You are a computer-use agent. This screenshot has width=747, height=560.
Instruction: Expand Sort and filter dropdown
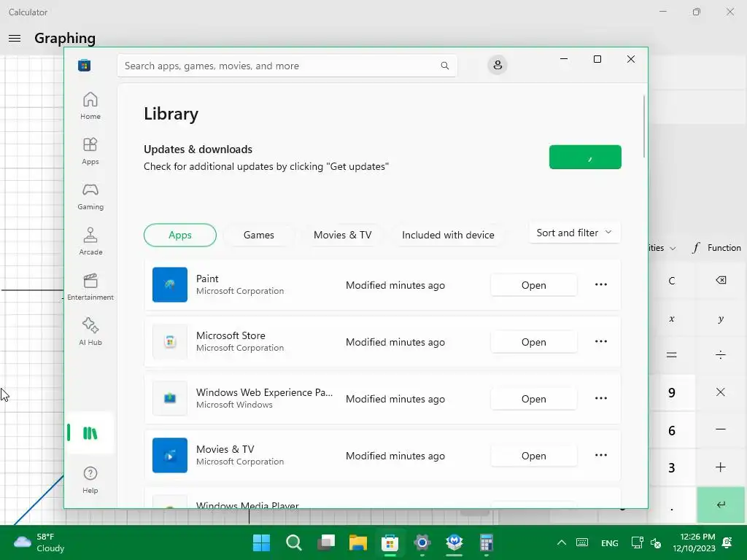pos(575,233)
